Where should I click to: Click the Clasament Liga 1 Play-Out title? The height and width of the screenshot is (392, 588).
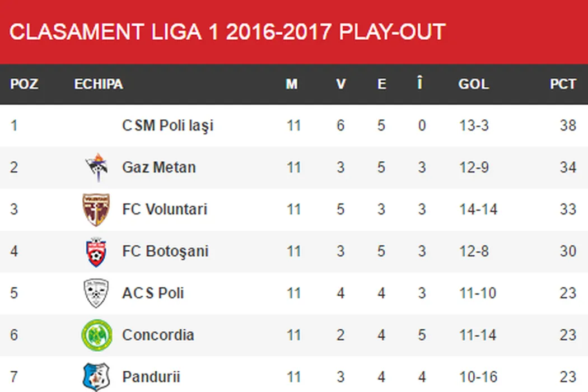[227, 32]
